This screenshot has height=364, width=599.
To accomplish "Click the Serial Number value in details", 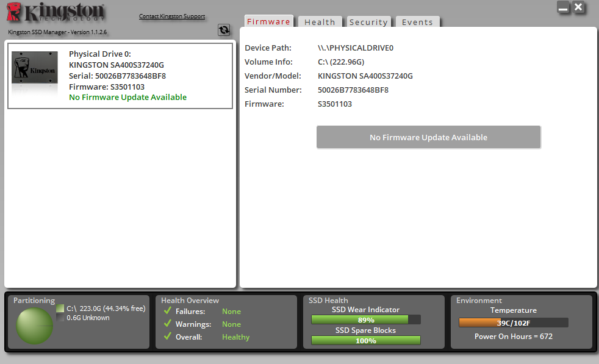I will (353, 90).
